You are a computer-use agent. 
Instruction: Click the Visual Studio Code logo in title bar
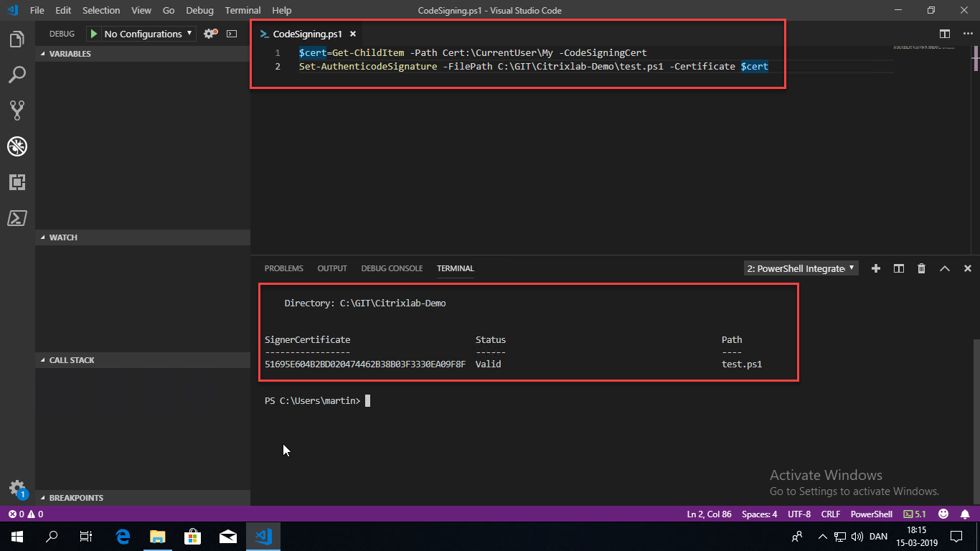click(12, 10)
